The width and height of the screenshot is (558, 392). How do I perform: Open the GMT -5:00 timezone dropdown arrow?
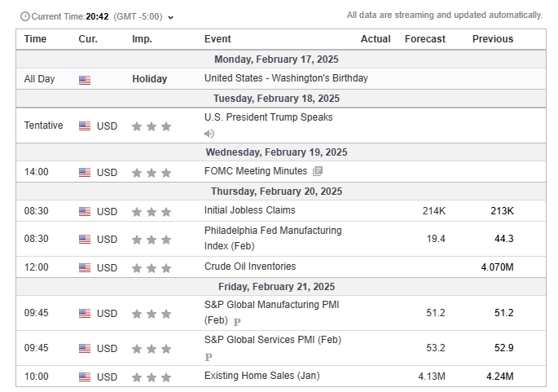[171, 17]
